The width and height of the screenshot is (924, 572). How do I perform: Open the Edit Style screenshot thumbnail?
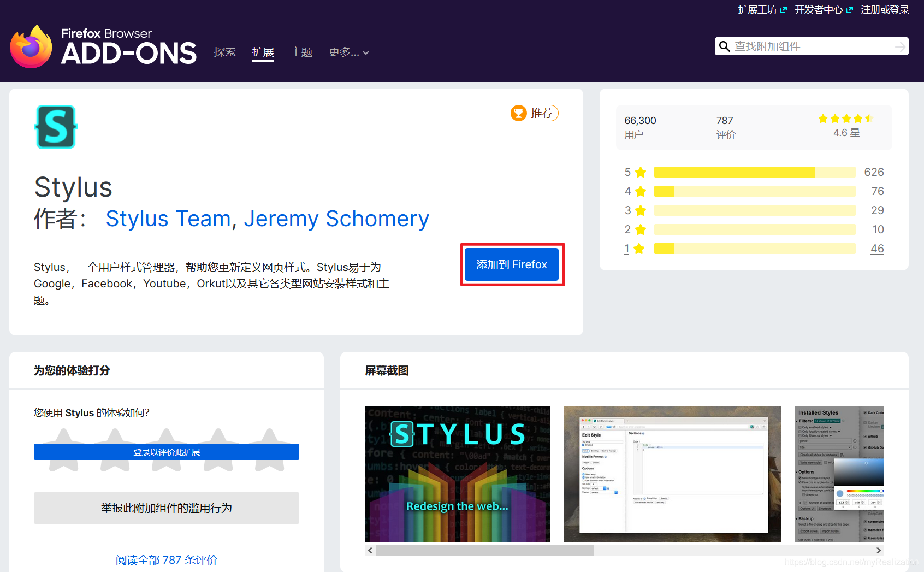point(672,474)
